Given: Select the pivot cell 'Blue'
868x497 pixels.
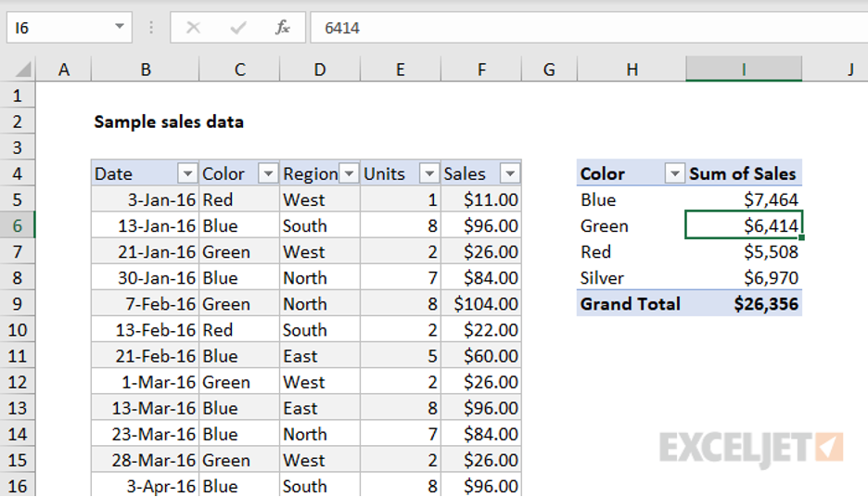Looking at the screenshot, I should pos(632,199).
